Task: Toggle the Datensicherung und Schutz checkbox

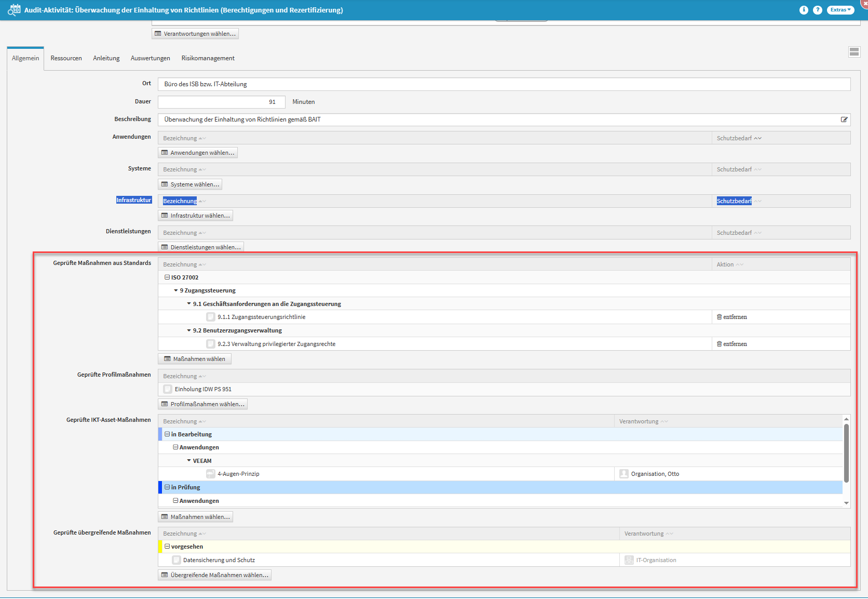Action: [177, 560]
